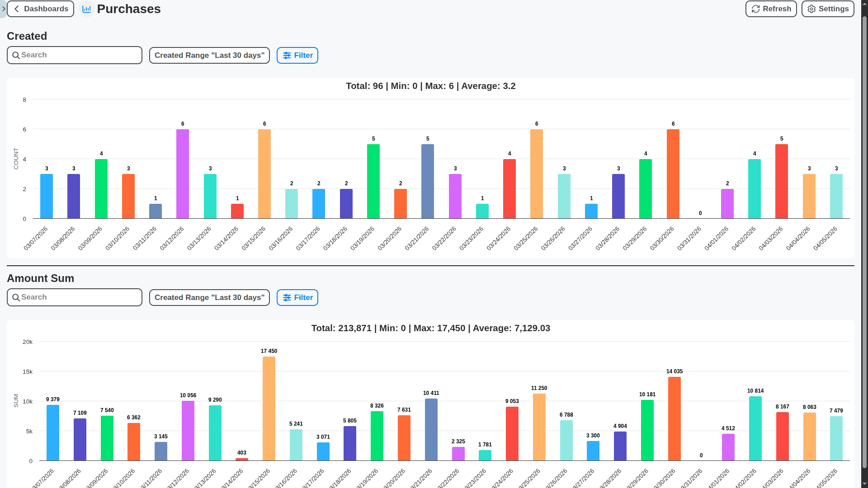The height and width of the screenshot is (488, 868).
Task: Select the purple count bar for 03/12/2026
Action: click(183, 174)
